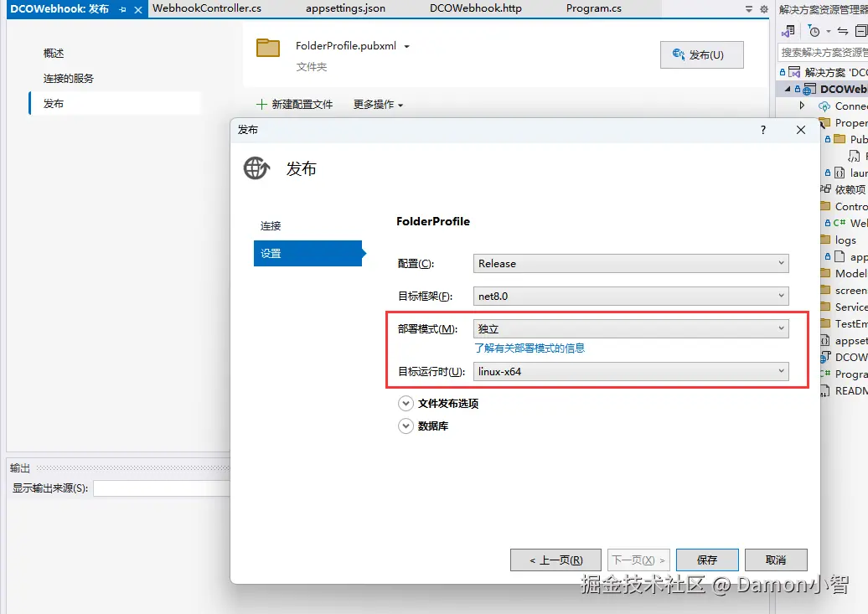Open the 概述 page in sidebar
868x614 pixels.
pyautogui.click(x=54, y=53)
